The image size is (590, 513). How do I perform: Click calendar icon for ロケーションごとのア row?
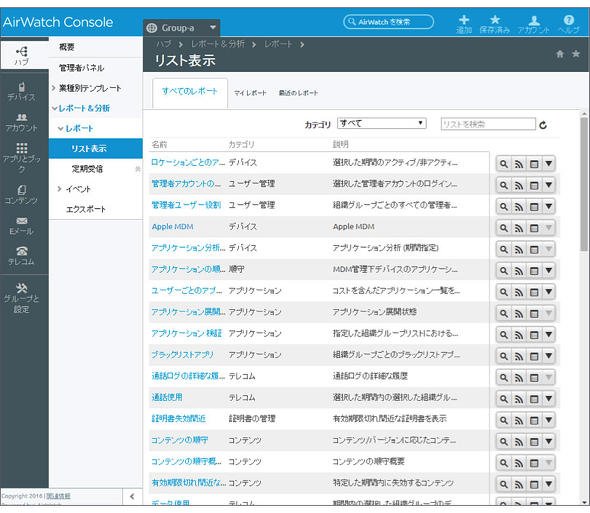[x=534, y=164]
